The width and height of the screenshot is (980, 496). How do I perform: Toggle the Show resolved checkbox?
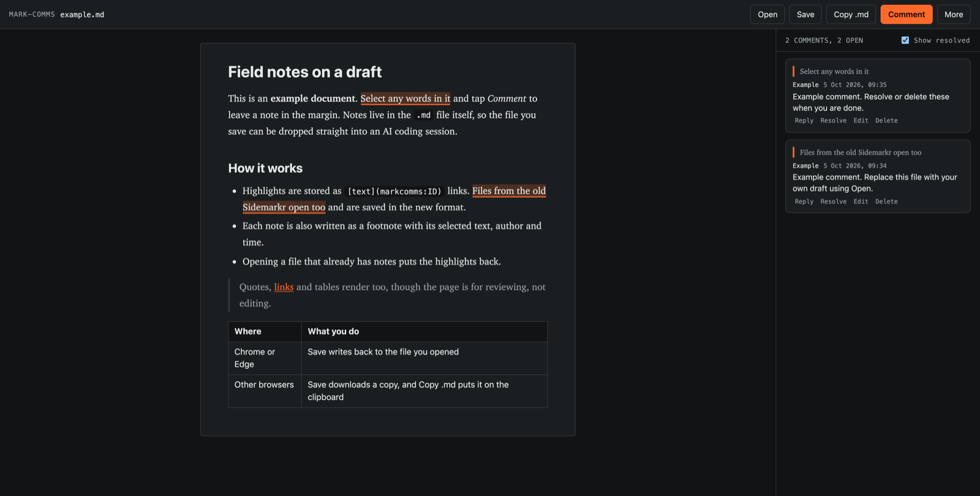point(905,40)
